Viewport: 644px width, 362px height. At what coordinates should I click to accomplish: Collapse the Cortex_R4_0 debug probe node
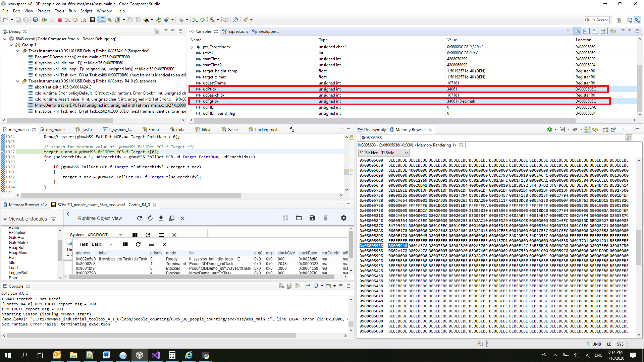[x=18, y=81]
